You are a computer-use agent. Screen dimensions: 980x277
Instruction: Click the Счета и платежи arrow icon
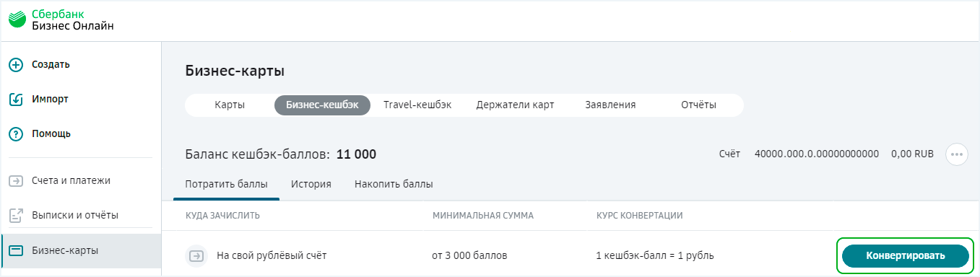16,180
